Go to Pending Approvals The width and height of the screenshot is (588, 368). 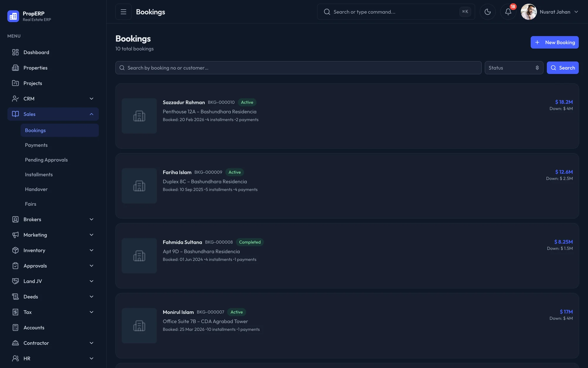60,160
